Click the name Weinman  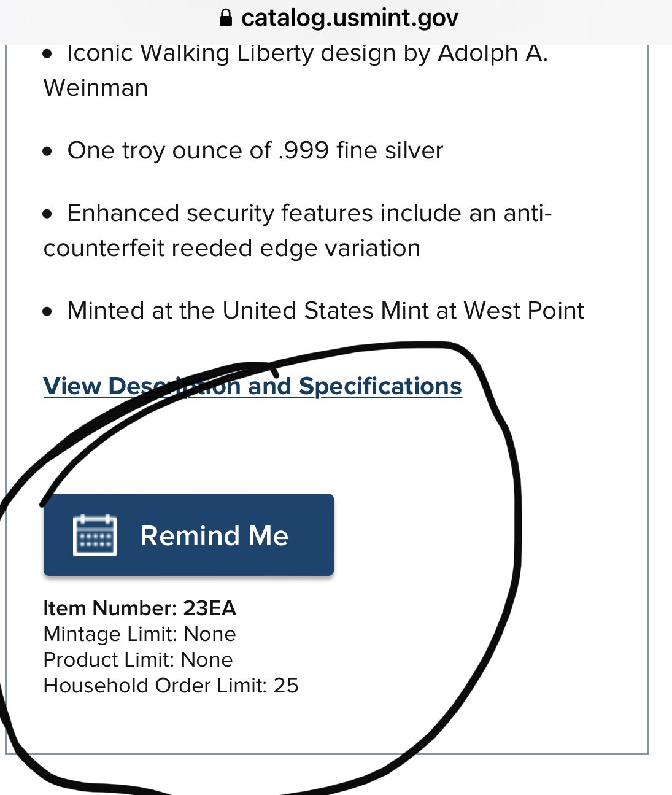(x=96, y=88)
